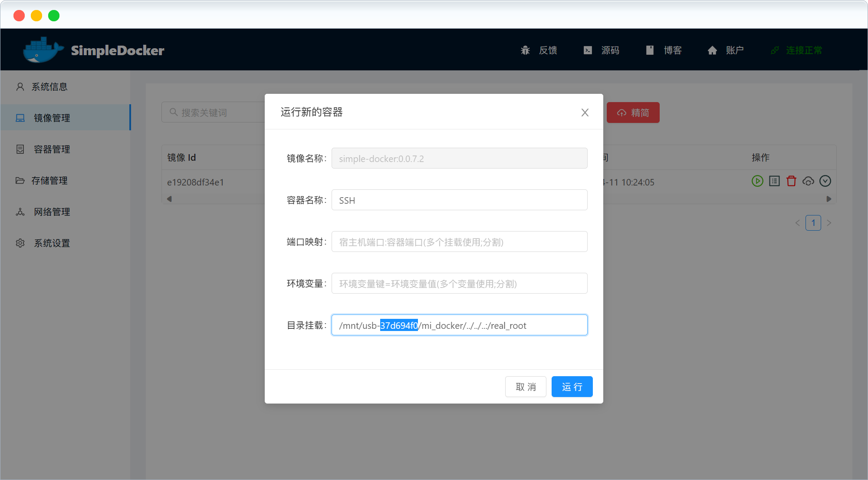
Task: Close the 运行新的容器 dialog
Action: point(585,113)
